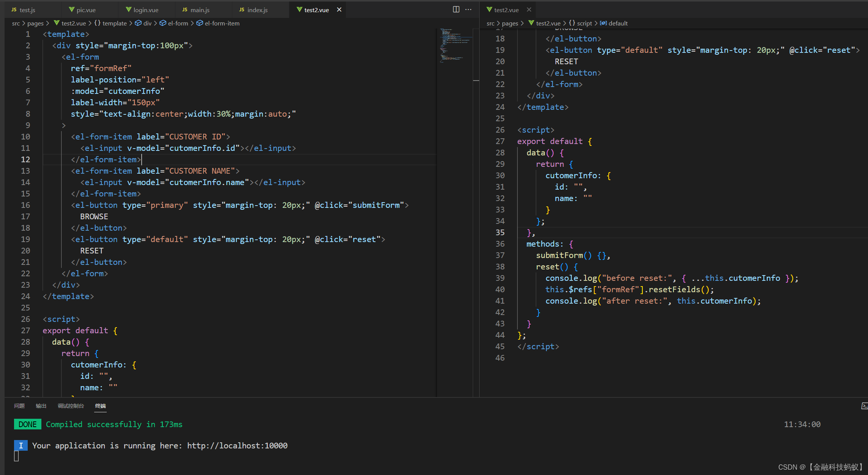Image resolution: width=868 pixels, height=475 pixels.
Task: Click line number 35 in right editor
Action: coord(500,232)
